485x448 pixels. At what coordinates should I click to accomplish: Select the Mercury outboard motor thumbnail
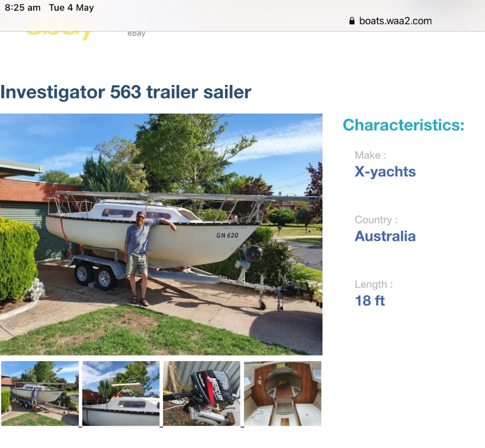[202, 393]
